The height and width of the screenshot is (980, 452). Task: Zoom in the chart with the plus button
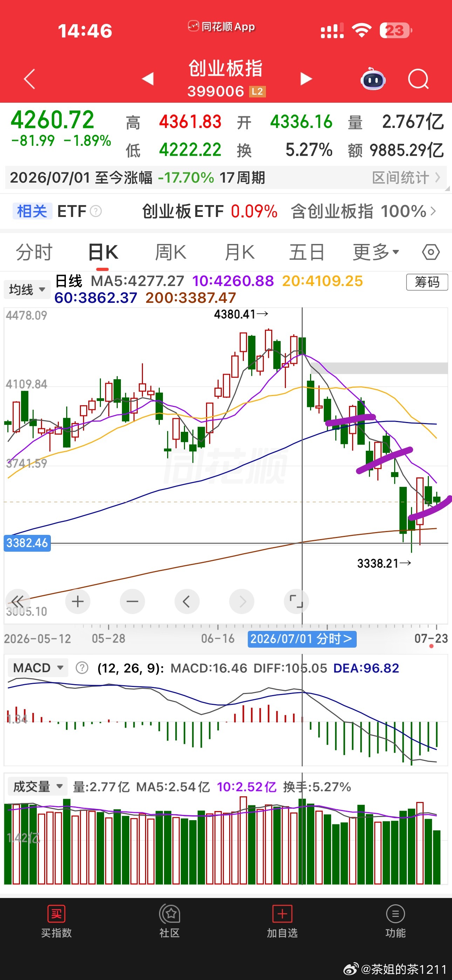point(78,601)
